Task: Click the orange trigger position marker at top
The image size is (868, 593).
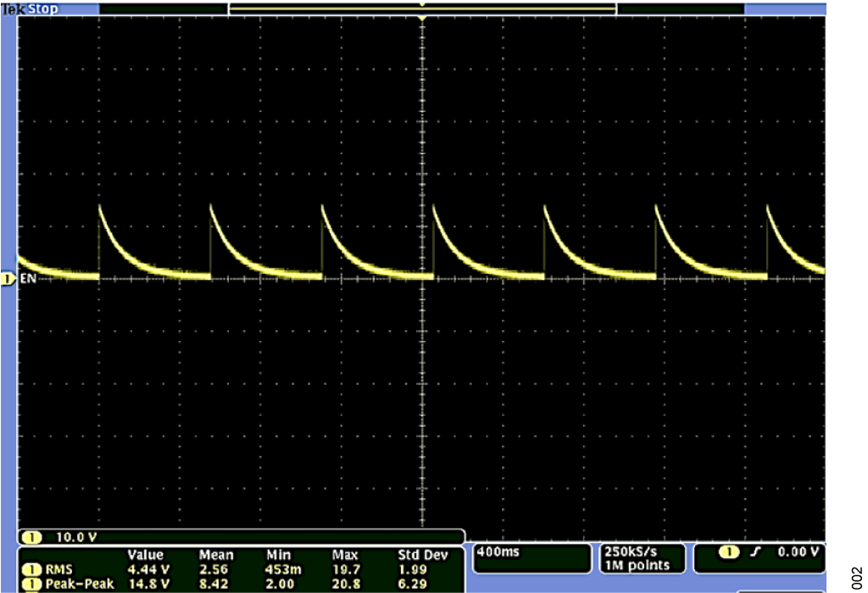Action: [422, 19]
